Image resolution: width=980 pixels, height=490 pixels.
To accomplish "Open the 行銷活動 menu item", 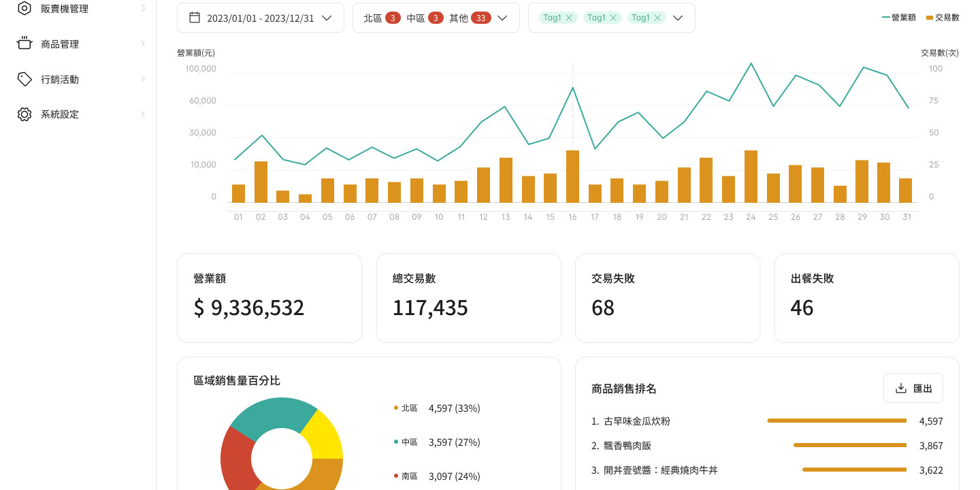I will pos(60,80).
